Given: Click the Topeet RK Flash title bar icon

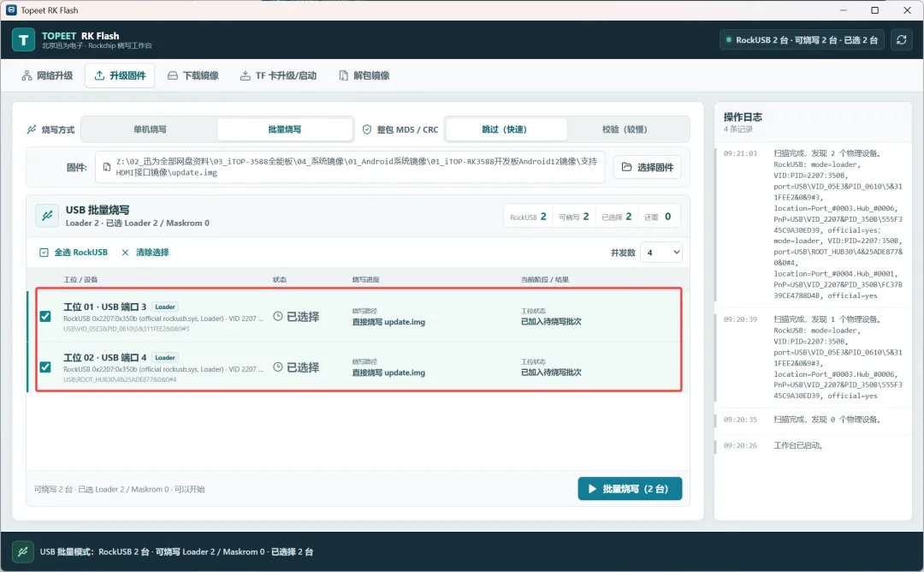Looking at the screenshot, I should point(10,10).
